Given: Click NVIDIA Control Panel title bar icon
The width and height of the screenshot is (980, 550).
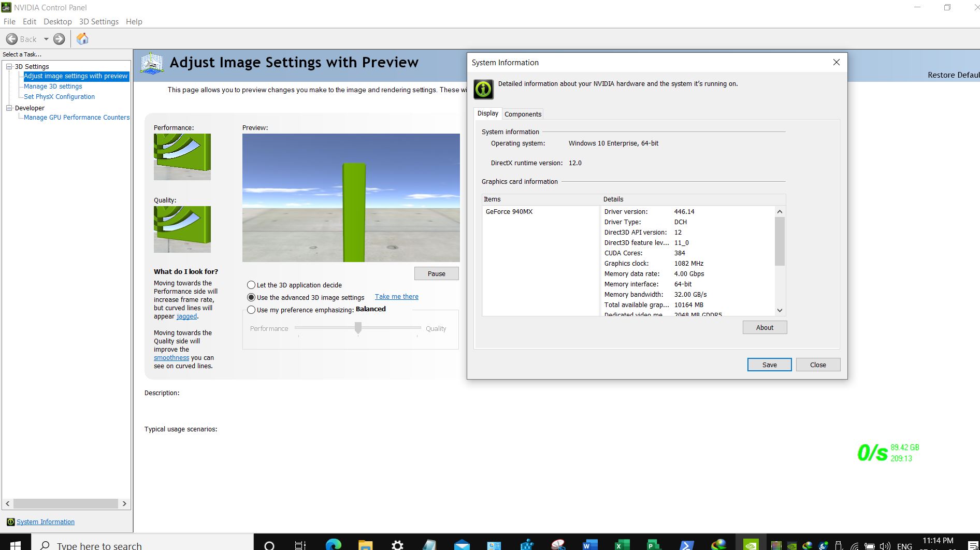Looking at the screenshot, I should tap(6, 7).
